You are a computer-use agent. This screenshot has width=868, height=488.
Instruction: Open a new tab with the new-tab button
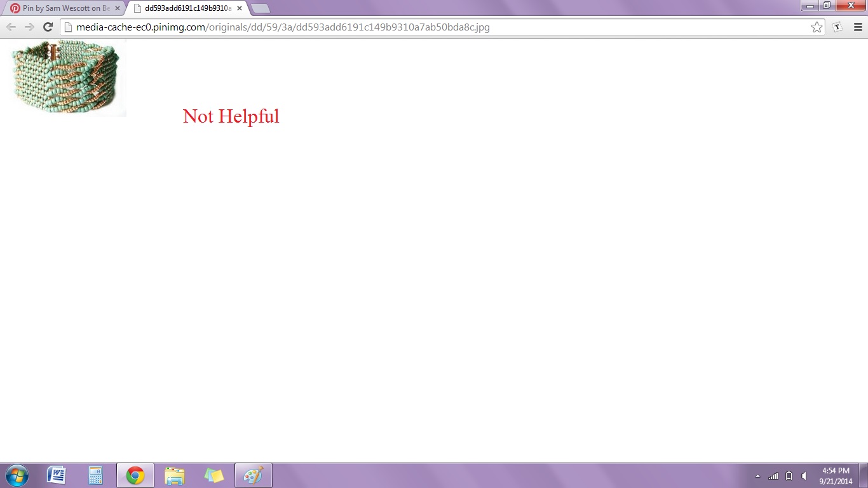[x=261, y=8]
